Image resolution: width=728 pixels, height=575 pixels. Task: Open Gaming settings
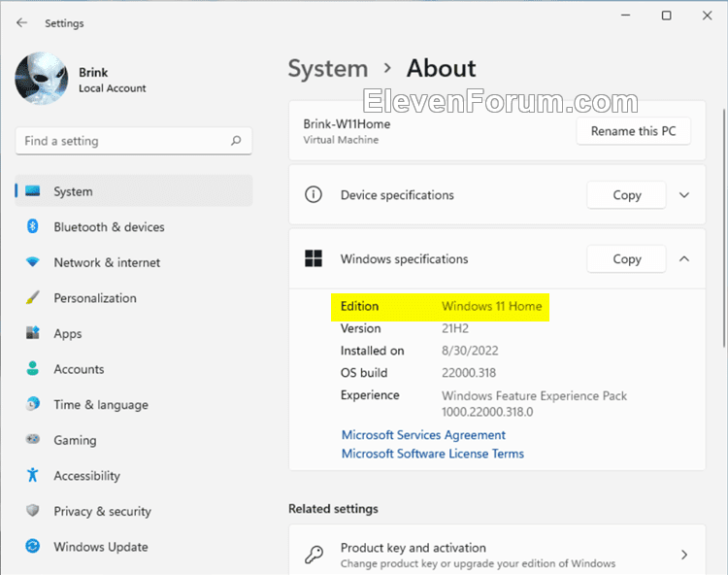(x=75, y=440)
